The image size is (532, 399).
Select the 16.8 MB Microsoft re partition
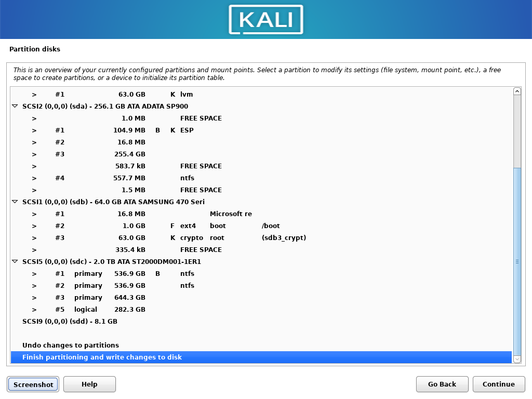[x=261, y=214]
